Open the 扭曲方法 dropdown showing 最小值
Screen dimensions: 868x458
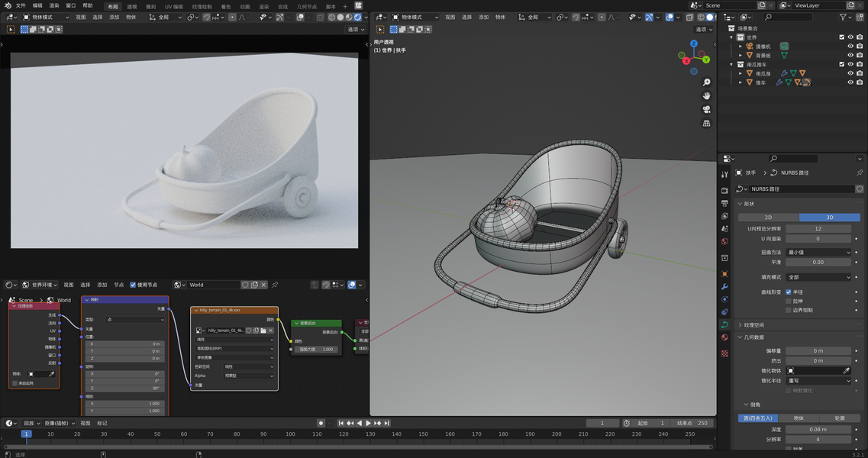[x=818, y=252]
